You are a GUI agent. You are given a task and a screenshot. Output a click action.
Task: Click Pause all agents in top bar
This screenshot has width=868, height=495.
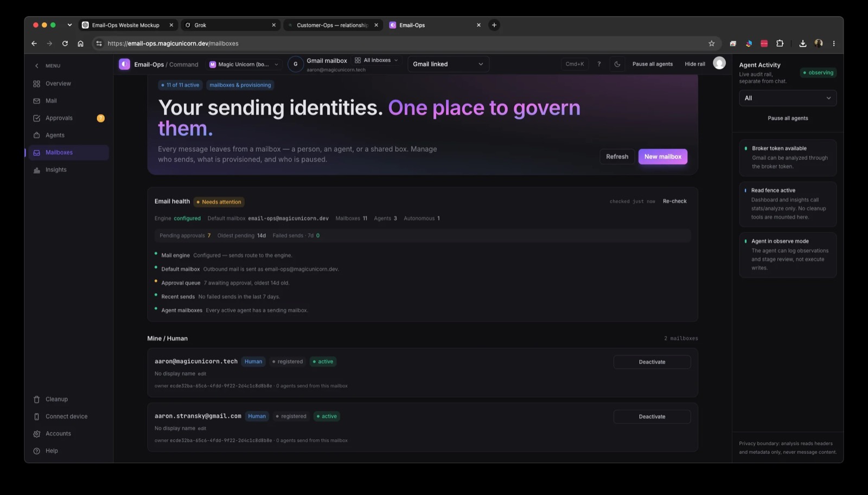[x=653, y=64]
